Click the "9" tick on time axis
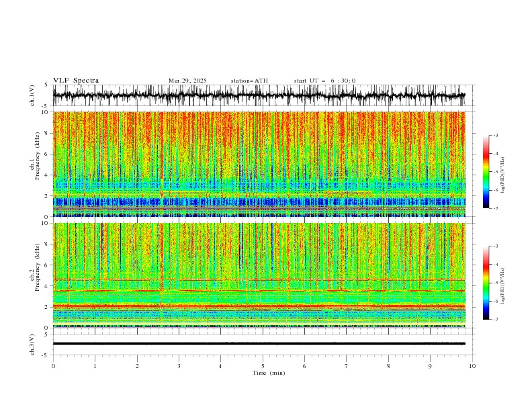532x411 pixels. (x=430, y=366)
